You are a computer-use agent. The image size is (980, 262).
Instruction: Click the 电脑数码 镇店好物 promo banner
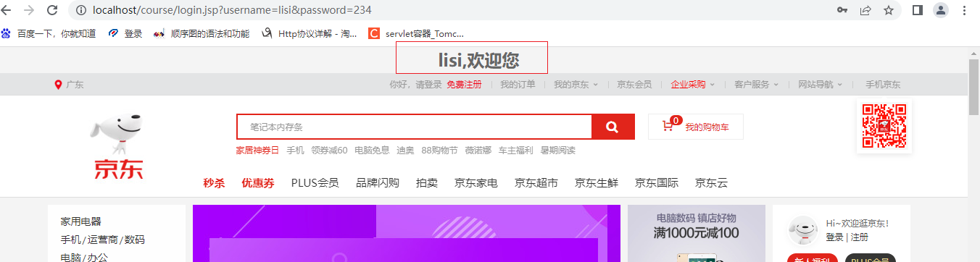(697, 233)
